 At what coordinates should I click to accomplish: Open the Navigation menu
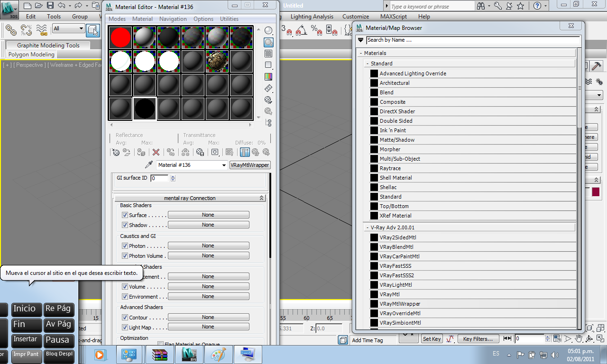coord(173,19)
